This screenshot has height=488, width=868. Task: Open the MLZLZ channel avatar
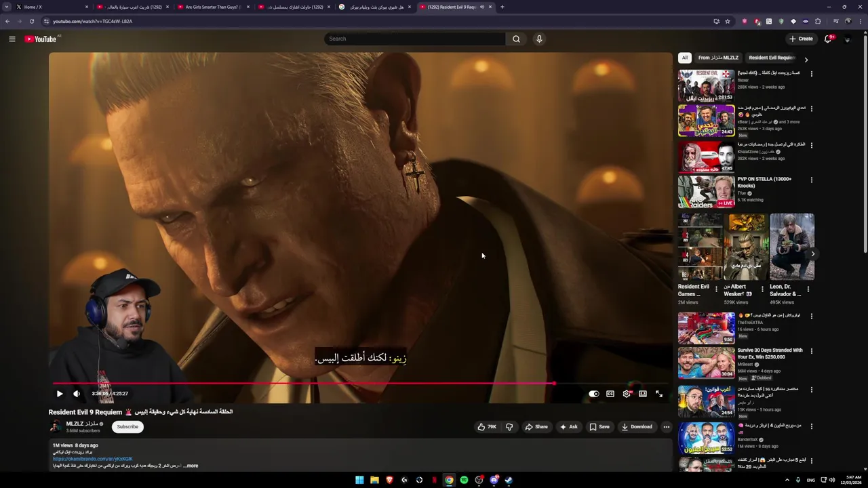pos(55,426)
